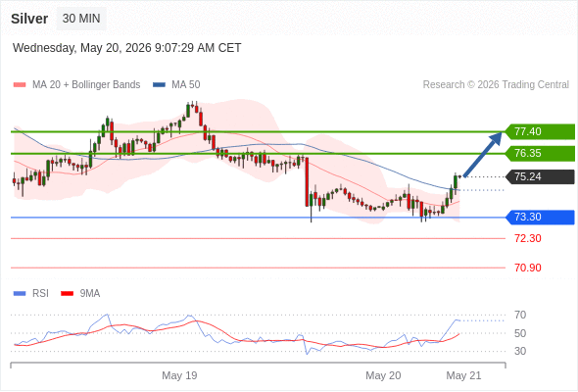This screenshot has height=392, width=578.
Task: Click the RSI legend label
Action: 40,294
